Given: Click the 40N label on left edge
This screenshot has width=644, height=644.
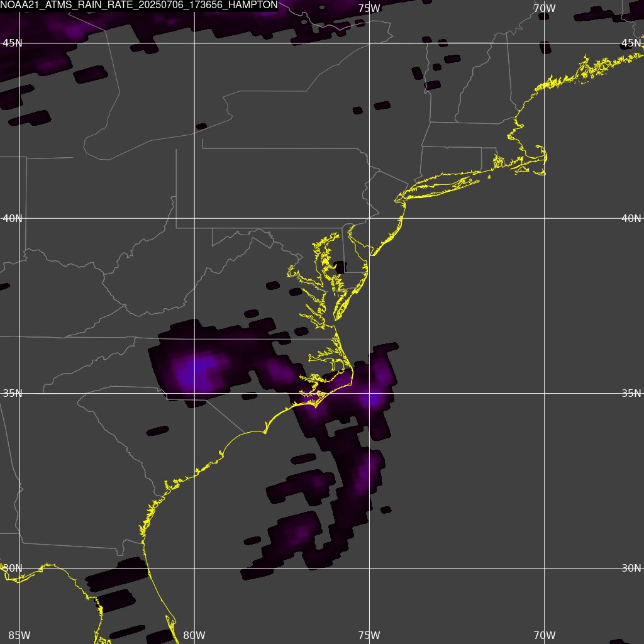Looking at the screenshot, I should tap(13, 218).
